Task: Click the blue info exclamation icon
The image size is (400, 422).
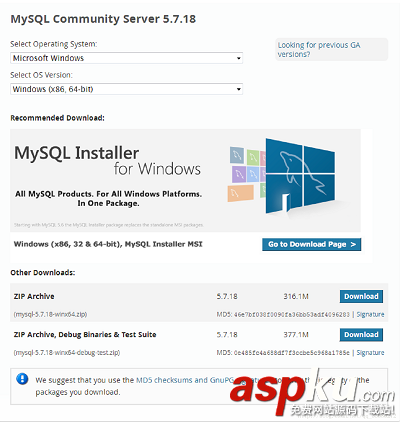Action: pyautogui.click(x=22, y=379)
